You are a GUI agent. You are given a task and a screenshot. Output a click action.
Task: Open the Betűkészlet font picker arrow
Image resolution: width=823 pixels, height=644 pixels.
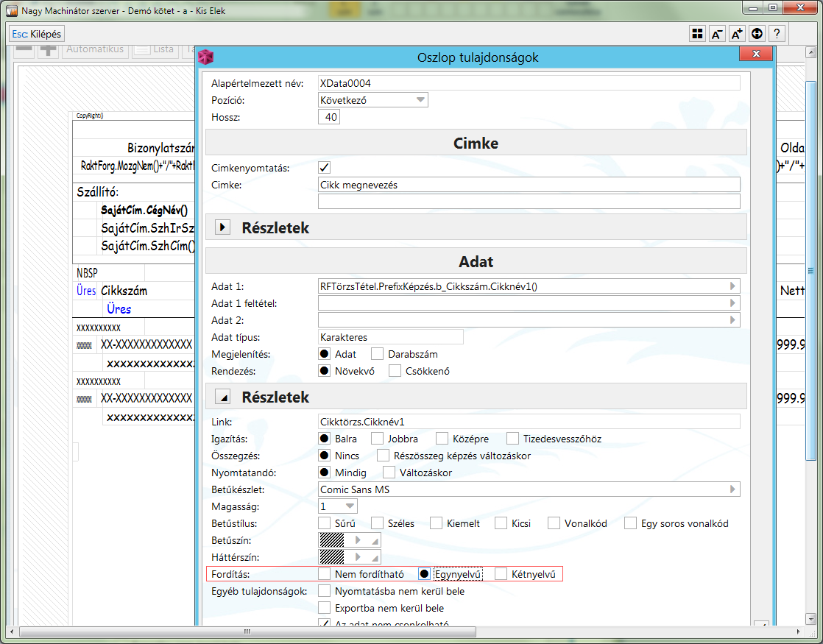[732, 489]
